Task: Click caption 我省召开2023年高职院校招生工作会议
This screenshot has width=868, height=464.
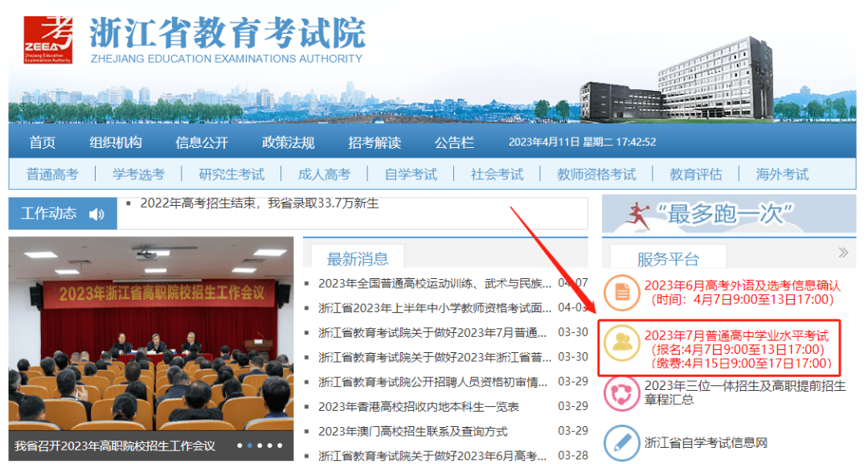Action: coord(115,446)
